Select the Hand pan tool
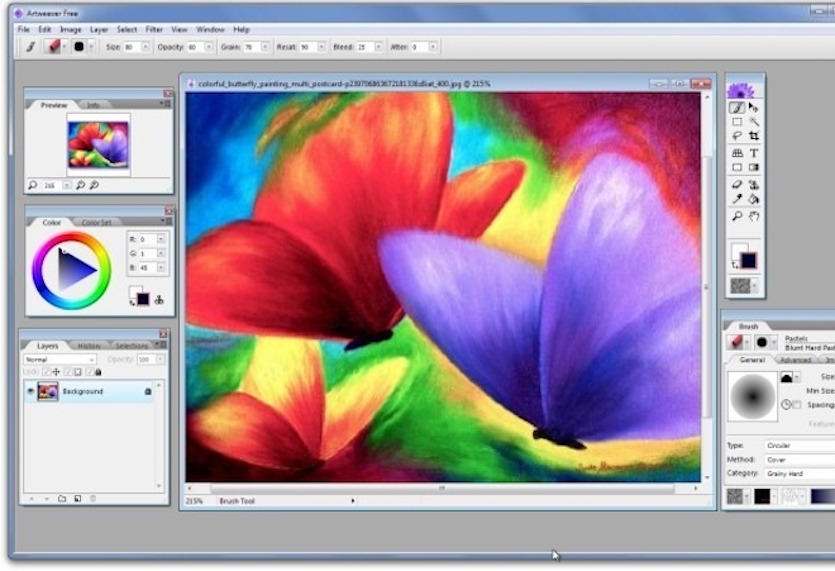Screen dimensions: 835x571 coord(754,216)
